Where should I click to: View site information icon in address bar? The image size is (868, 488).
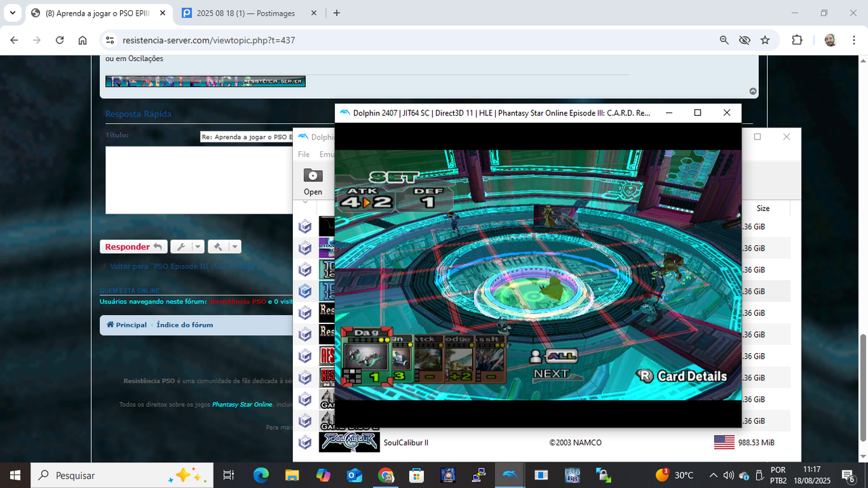111,40
